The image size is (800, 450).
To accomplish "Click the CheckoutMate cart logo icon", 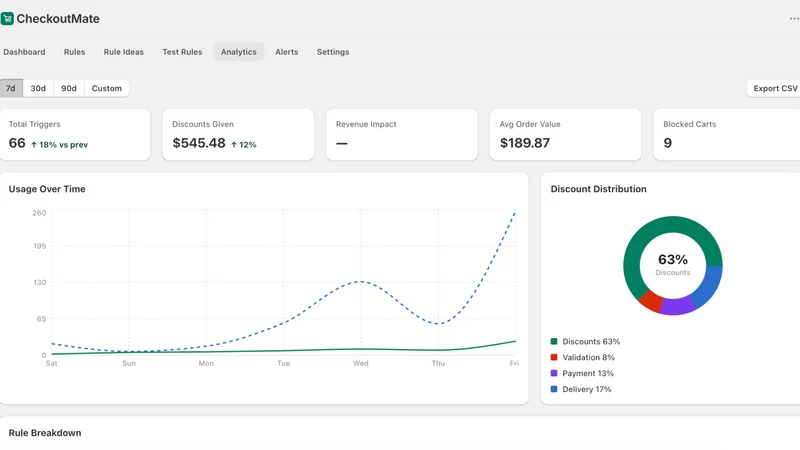I will point(7,19).
